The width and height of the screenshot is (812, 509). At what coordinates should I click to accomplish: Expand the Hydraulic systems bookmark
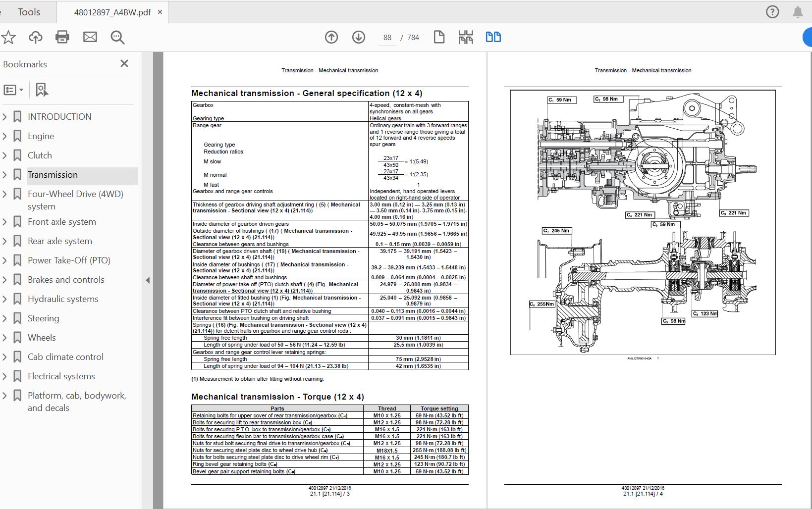(x=4, y=299)
